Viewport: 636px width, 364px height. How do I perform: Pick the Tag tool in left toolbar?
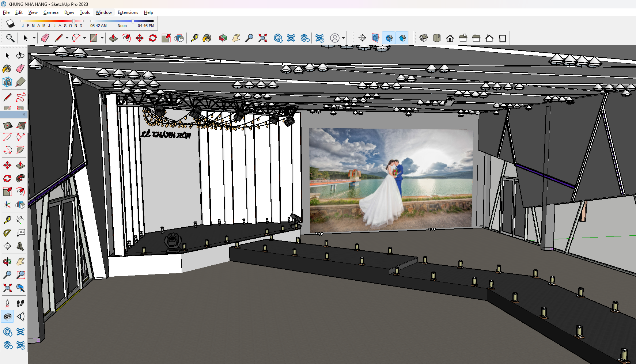(x=20, y=82)
